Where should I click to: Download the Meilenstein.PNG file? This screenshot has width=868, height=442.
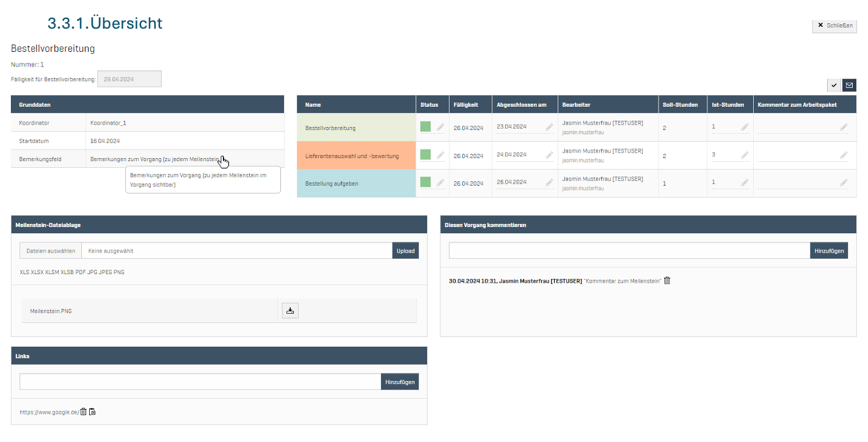[x=290, y=311]
